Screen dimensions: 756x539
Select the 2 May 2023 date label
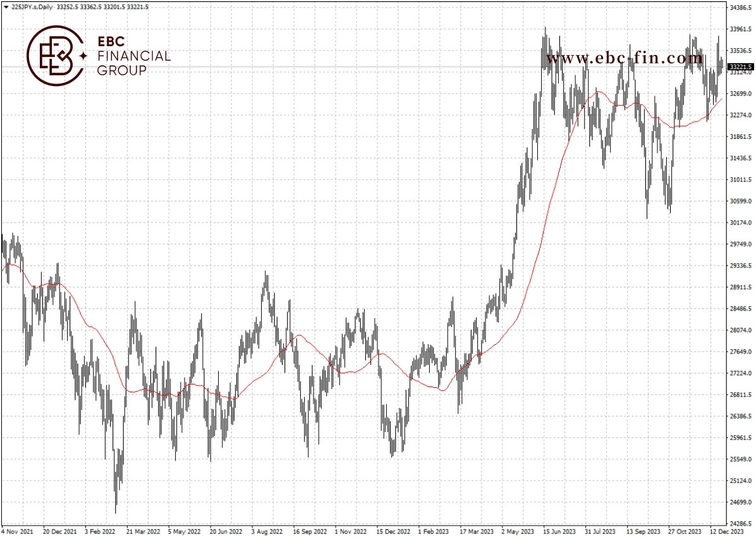pyautogui.click(x=517, y=532)
